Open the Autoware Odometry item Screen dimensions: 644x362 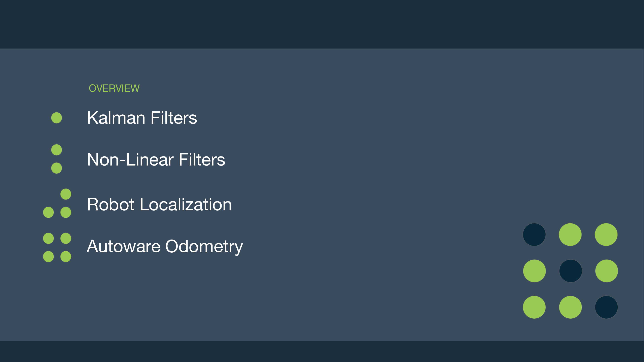point(165,247)
